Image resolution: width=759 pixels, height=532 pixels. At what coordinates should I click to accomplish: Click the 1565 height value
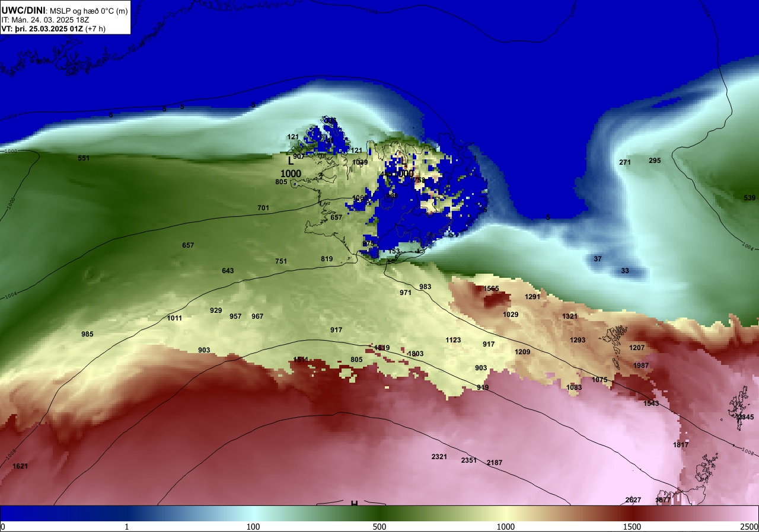tap(491, 289)
